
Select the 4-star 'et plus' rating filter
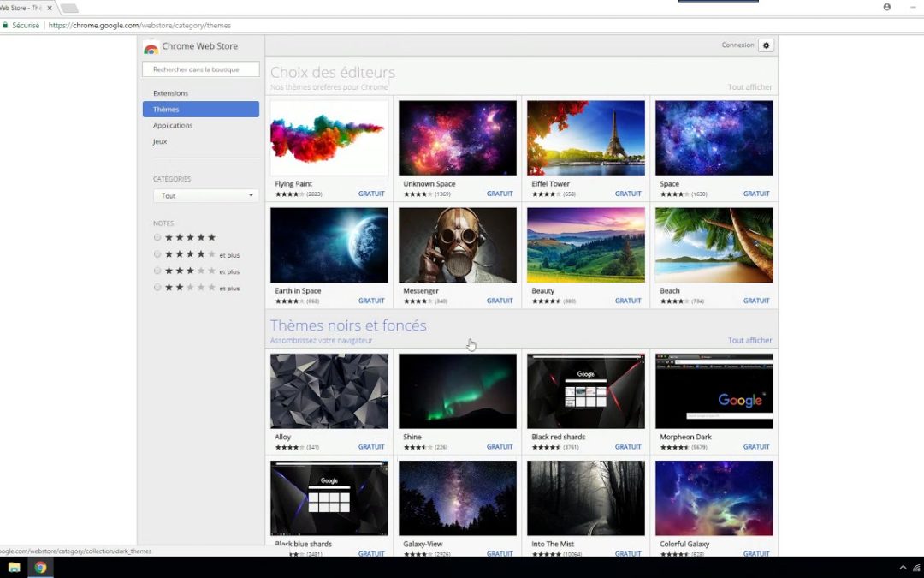(x=157, y=254)
